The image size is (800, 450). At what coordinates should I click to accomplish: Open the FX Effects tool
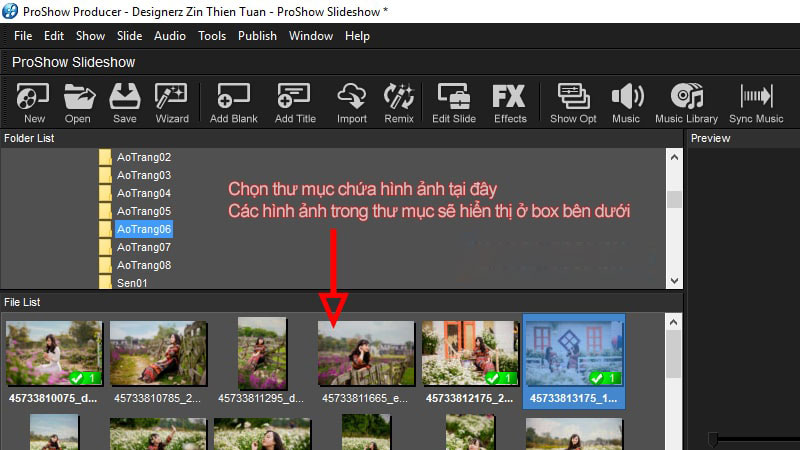510,103
